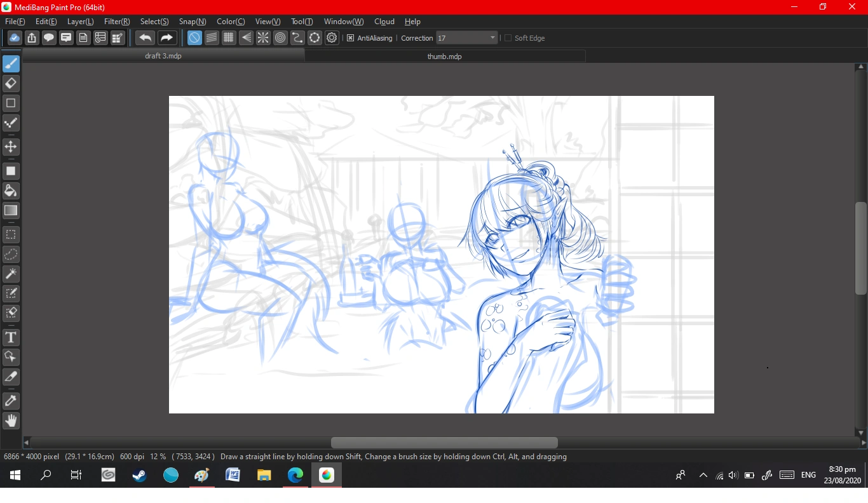Image resolution: width=868 pixels, height=503 pixels.
Task: Click the square comment bubble toolbar icon
Action: [66, 38]
